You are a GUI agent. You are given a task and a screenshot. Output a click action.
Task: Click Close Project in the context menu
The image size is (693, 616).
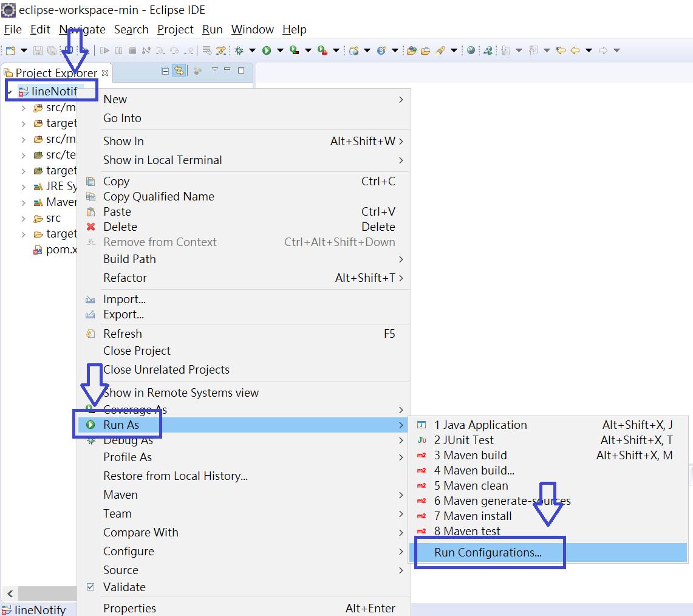244,351
